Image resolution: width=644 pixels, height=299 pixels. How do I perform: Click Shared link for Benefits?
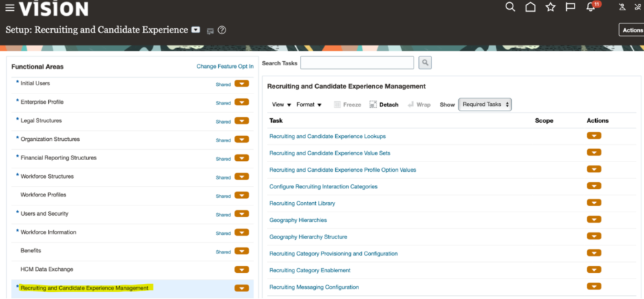tap(223, 252)
